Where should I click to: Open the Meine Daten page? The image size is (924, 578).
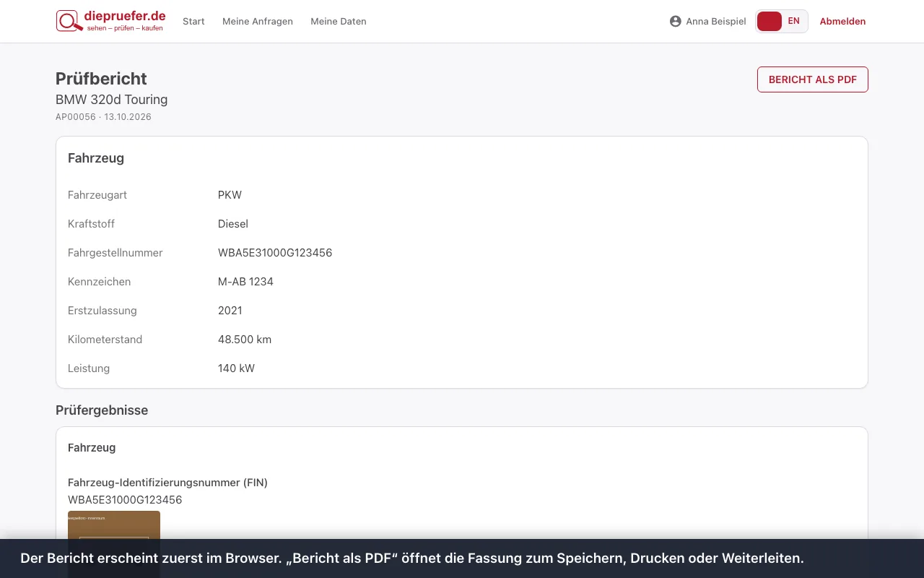point(339,22)
